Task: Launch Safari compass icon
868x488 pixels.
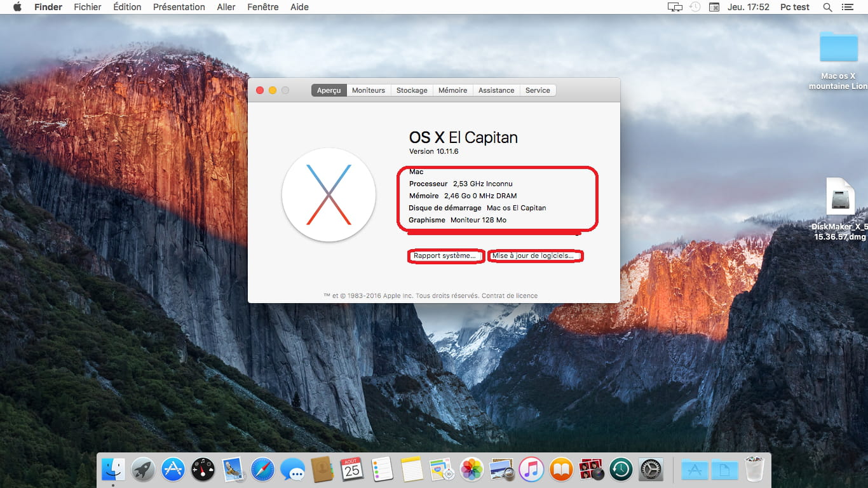Action: coord(262,470)
